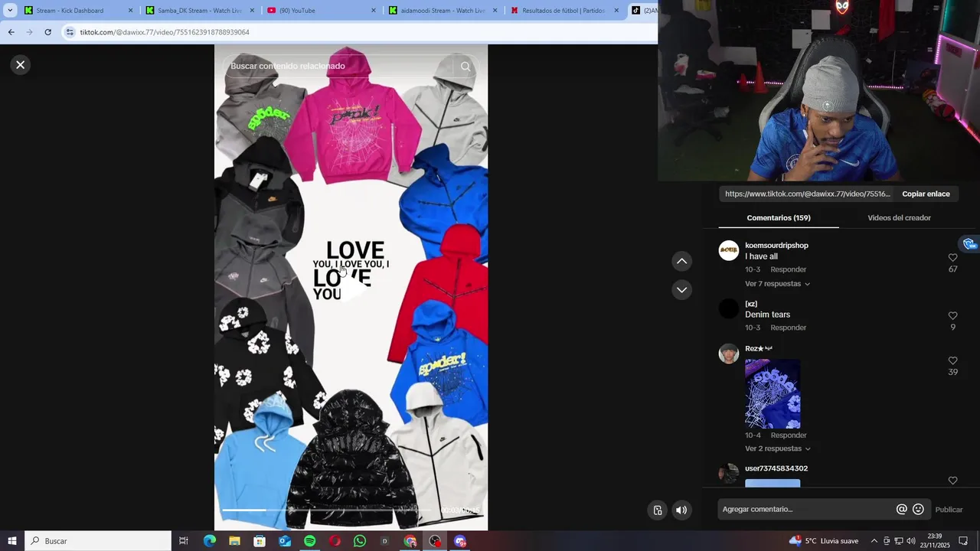Open Microsoft Store from taskbar
Image resolution: width=980 pixels, height=551 pixels.
click(260, 541)
